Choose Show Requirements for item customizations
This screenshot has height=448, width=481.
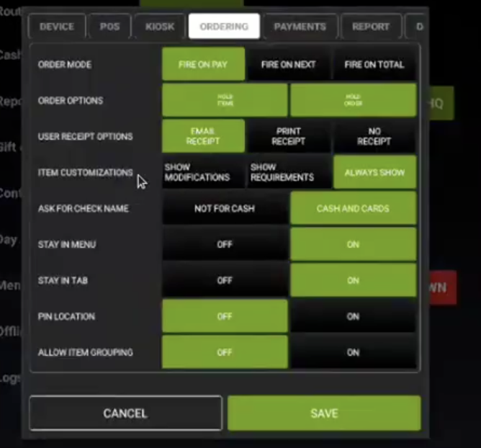288,172
